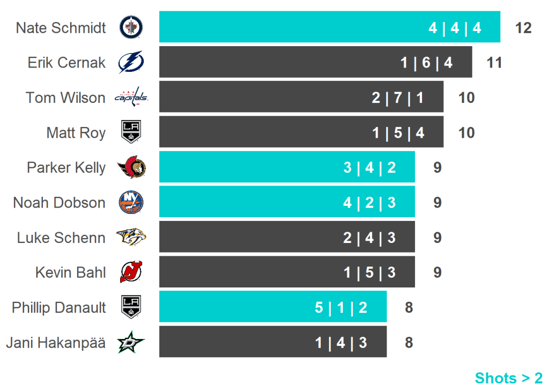Click Tom Wilson's '2 | 7 | 1' bar
The image size is (549, 392).
click(301, 98)
